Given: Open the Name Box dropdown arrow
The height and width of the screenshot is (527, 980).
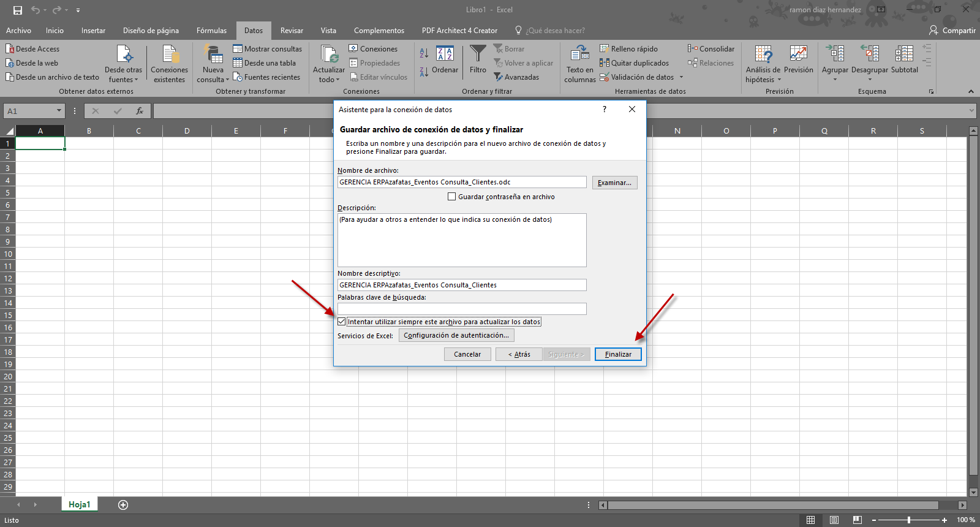Looking at the screenshot, I should pyautogui.click(x=59, y=111).
